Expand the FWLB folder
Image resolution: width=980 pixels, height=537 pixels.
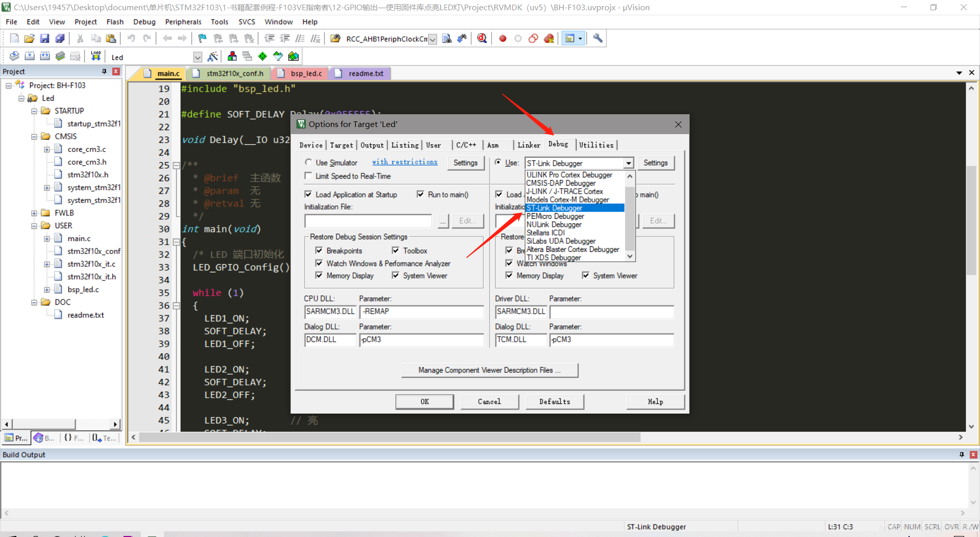click(x=34, y=213)
